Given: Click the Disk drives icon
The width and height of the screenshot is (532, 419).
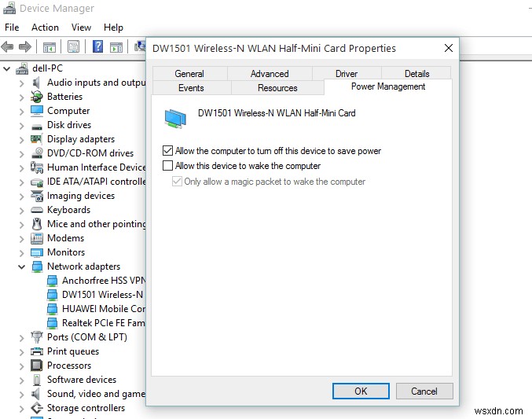Looking at the screenshot, I should [x=37, y=127].
